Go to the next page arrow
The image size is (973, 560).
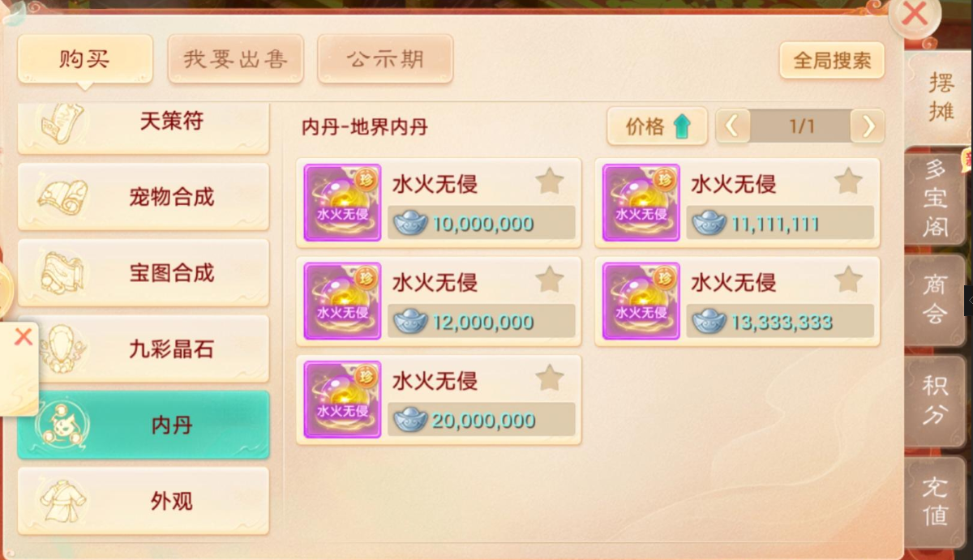click(x=868, y=126)
